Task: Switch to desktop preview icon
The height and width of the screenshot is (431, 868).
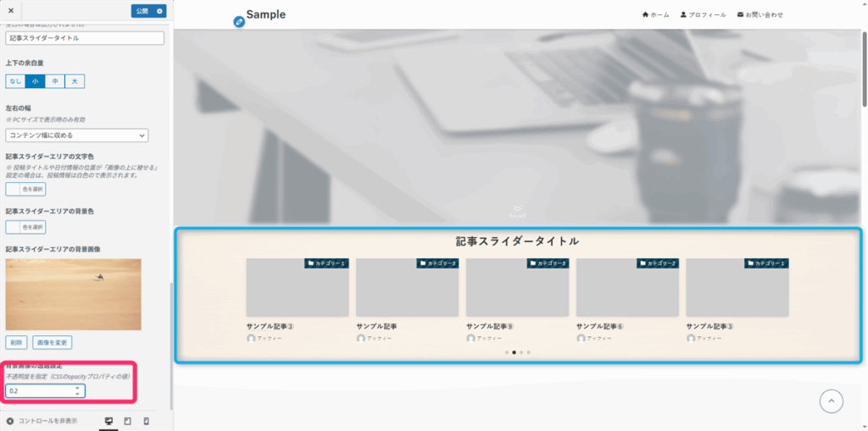Action: [x=109, y=421]
